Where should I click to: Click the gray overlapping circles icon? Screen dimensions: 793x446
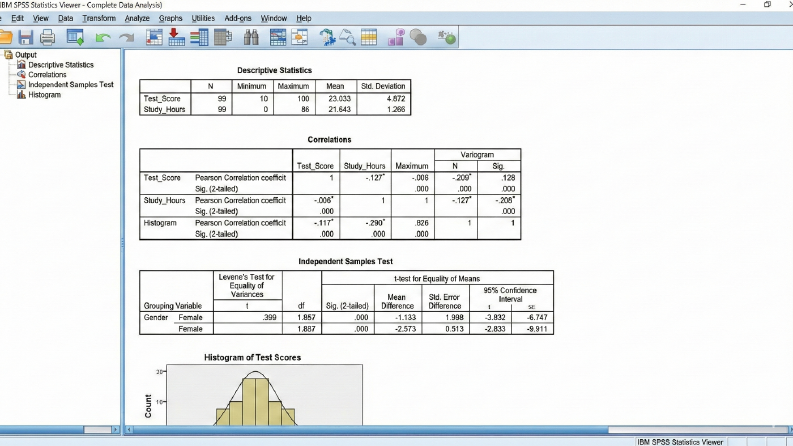(x=418, y=37)
